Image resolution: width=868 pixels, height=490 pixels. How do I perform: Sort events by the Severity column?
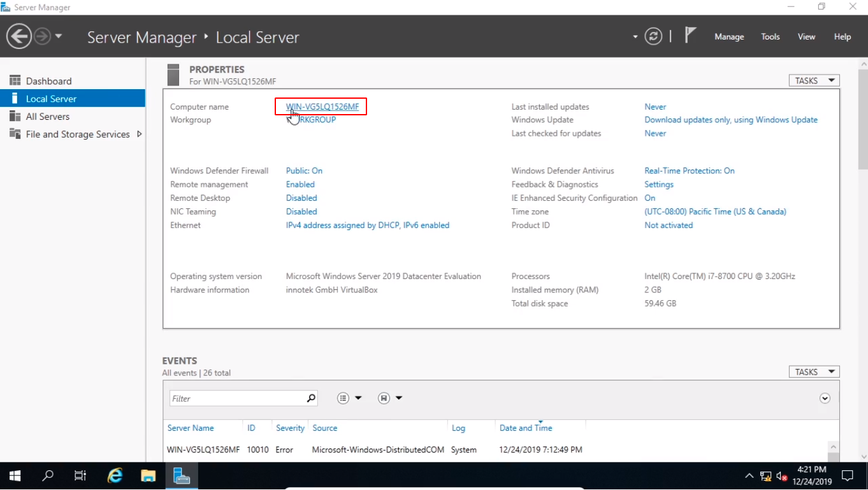[290, 428]
